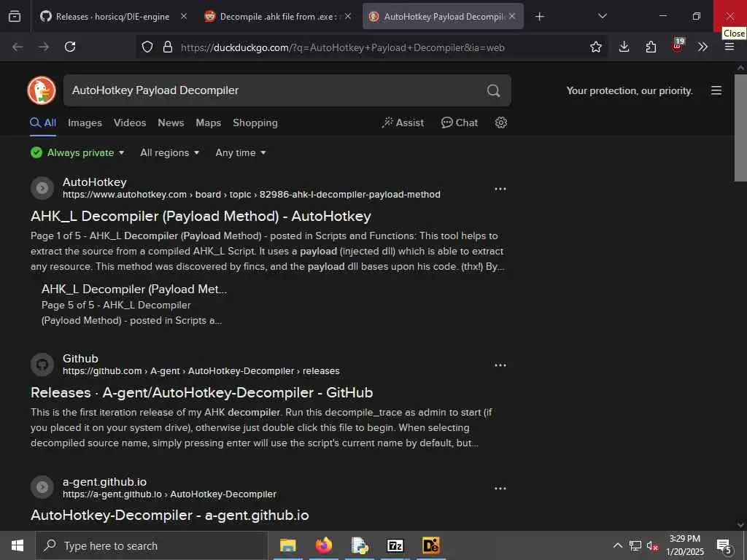Switch to Images results

tap(85, 122)
